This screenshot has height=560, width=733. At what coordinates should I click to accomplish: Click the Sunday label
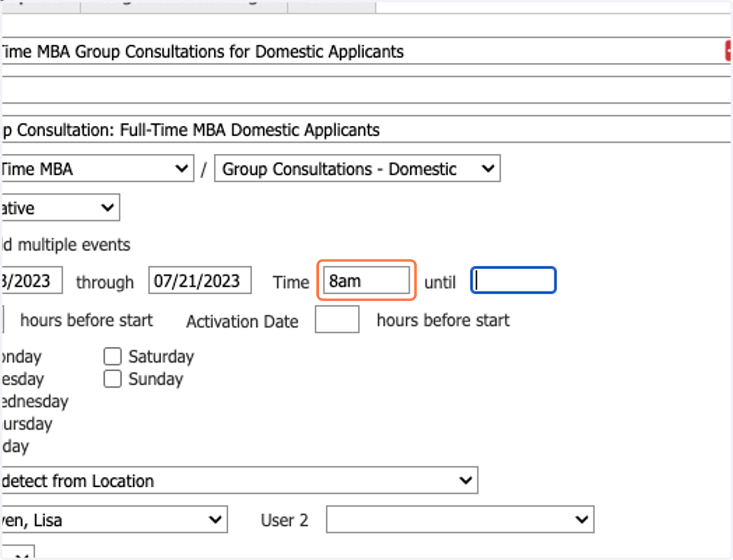point(156,379)
